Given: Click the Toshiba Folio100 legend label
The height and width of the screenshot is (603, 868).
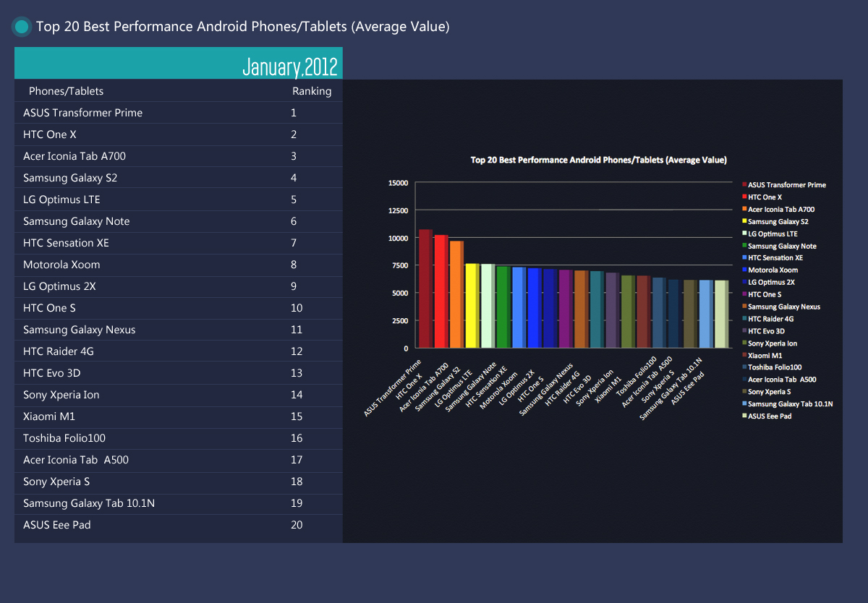Looking at the screenshot, I should [775, 367].
